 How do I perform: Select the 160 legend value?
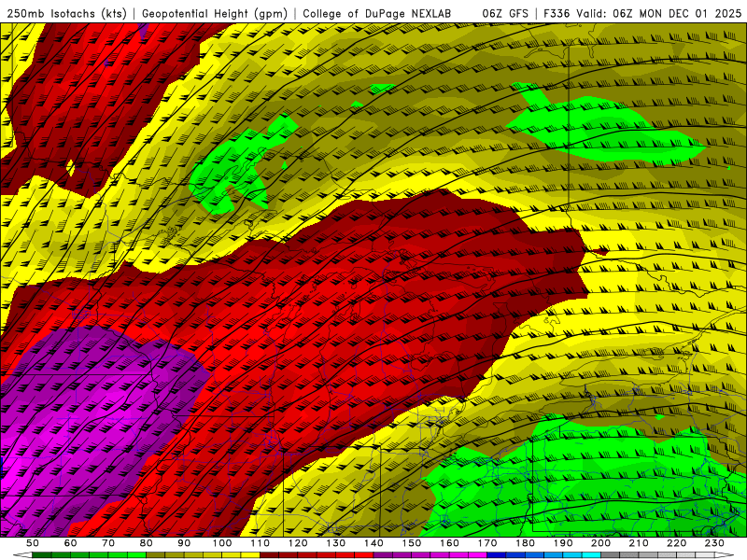449,543
